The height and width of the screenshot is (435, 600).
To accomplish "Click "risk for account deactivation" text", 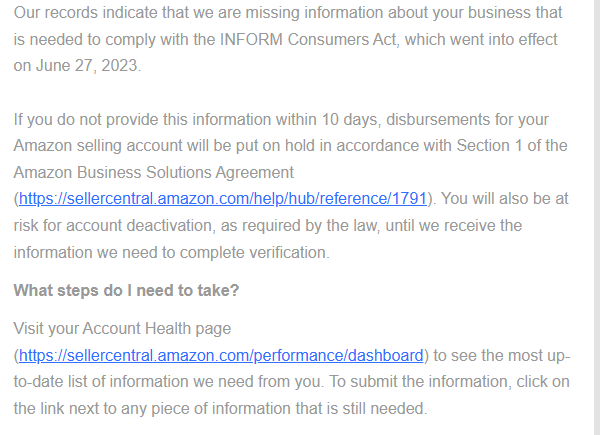I will (112, 226).
